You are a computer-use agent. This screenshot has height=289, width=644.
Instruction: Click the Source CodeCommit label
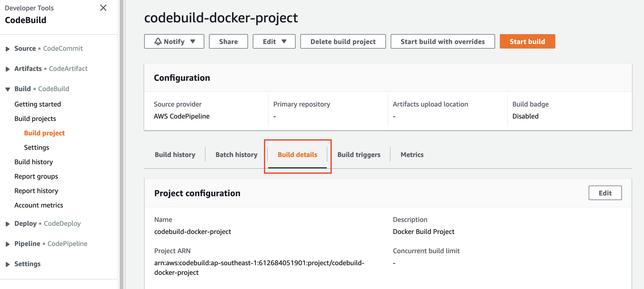[49, 48]
